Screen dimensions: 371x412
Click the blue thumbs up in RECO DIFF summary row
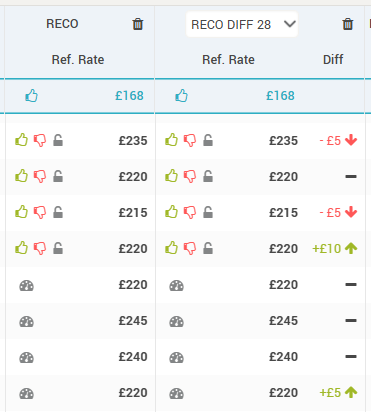[182, 96]
